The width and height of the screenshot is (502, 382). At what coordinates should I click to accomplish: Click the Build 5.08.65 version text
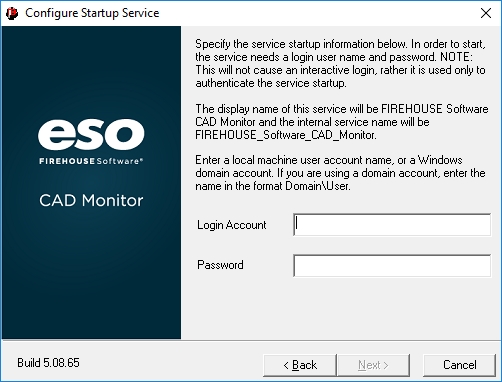click(48, 363)
